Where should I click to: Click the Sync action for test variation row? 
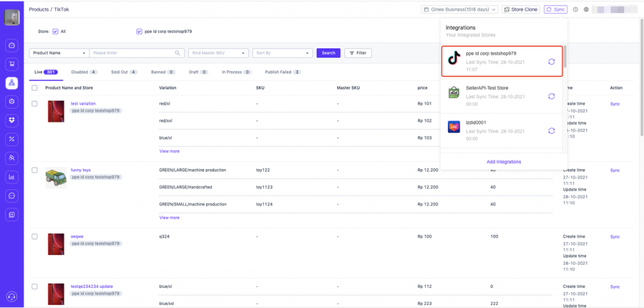click(615, 104)
